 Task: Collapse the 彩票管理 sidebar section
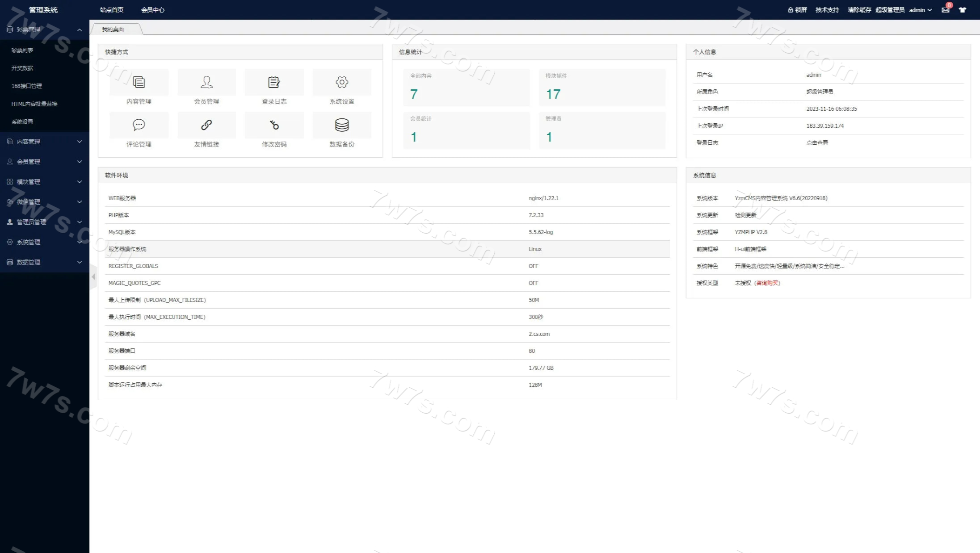point(45,29)
